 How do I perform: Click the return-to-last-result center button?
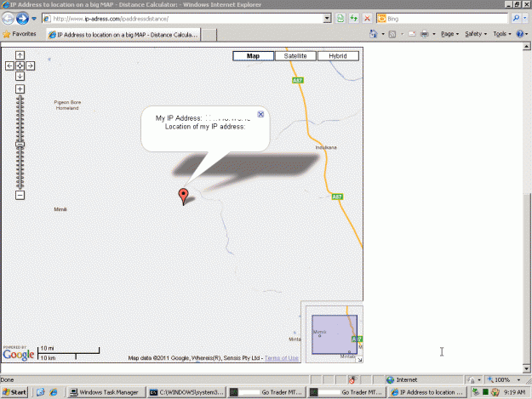[x=20, y=66]
